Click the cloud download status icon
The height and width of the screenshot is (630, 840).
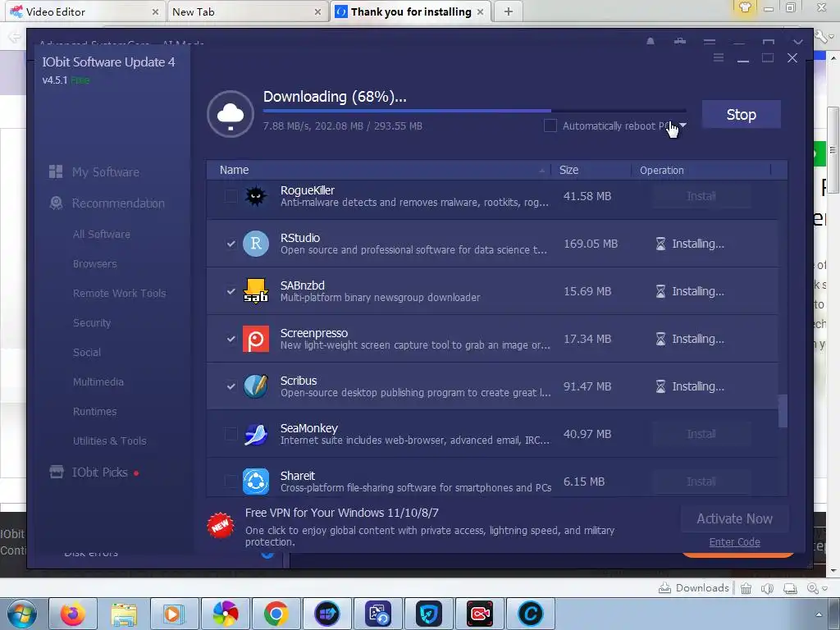tap(231, 114)
